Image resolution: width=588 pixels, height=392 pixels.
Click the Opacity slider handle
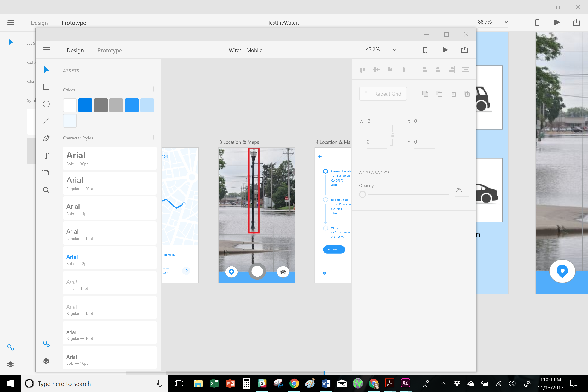point(363,194)
